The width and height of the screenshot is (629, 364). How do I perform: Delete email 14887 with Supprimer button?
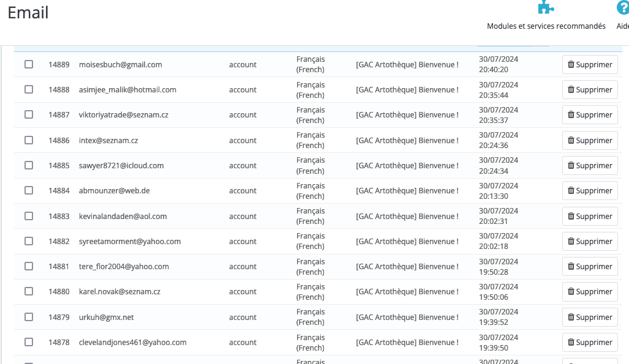pyautogui.click(x=590, y=115)
